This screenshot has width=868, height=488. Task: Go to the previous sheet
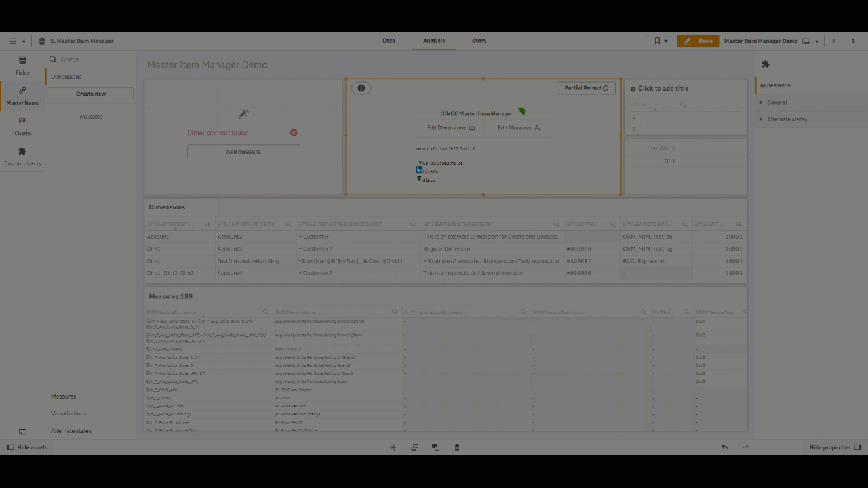tap(834, 41)
